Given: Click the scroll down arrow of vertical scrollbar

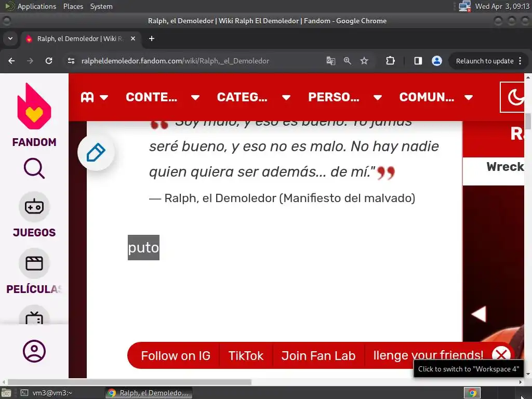Looking at the screenshot, I should pyautogui.click(x=528, y=374).
